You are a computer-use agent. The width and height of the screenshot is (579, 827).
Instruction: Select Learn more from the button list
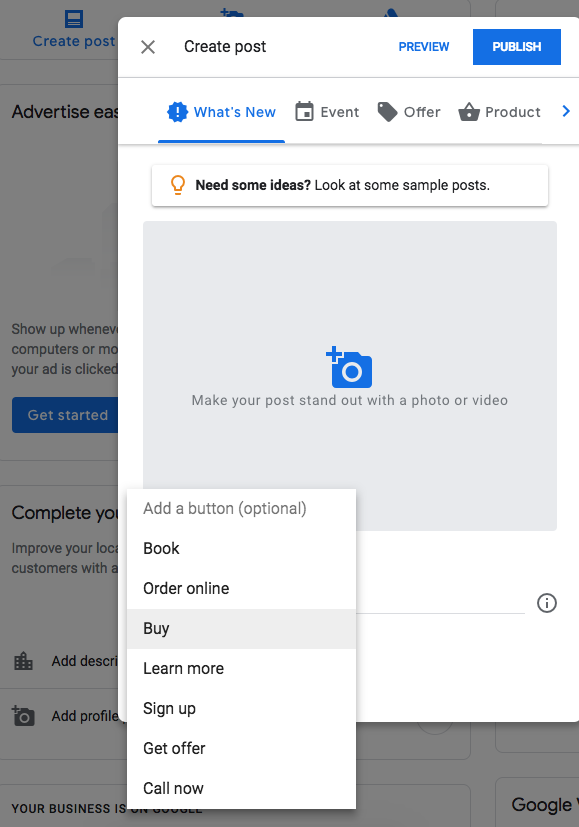point(183,668)
